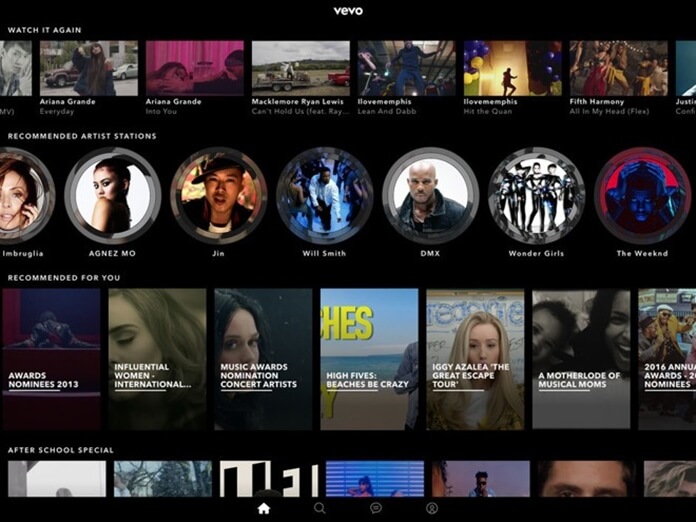
Task: Open black-and-white letters After School Special thumbnail
Action: coord(269,478)
